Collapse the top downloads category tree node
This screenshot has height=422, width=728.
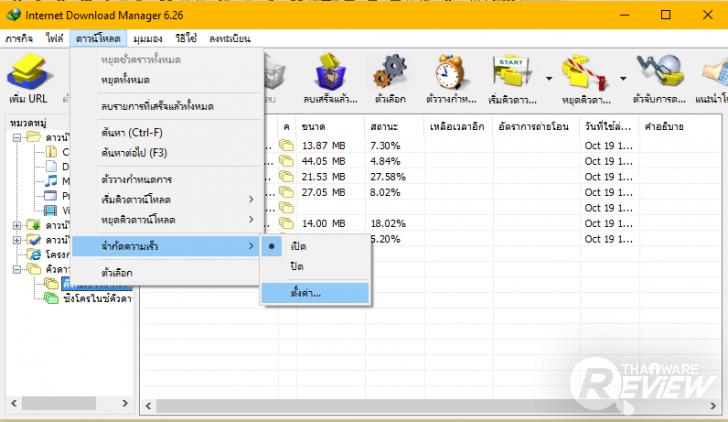[x=17, y=137]
